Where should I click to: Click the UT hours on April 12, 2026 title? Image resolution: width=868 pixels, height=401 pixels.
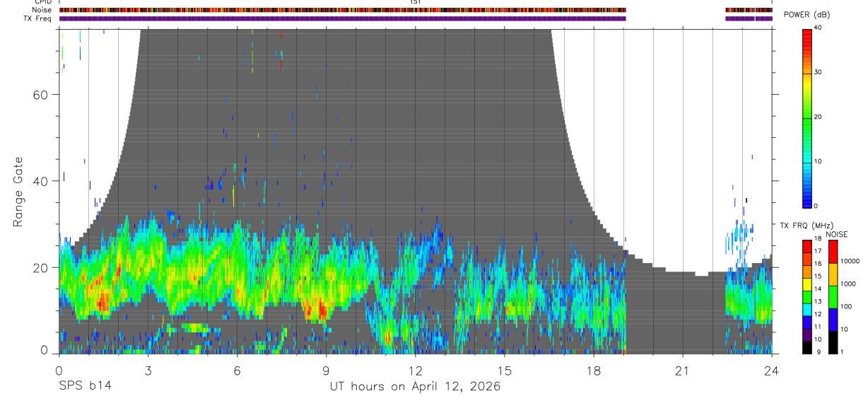coord(415,387)
